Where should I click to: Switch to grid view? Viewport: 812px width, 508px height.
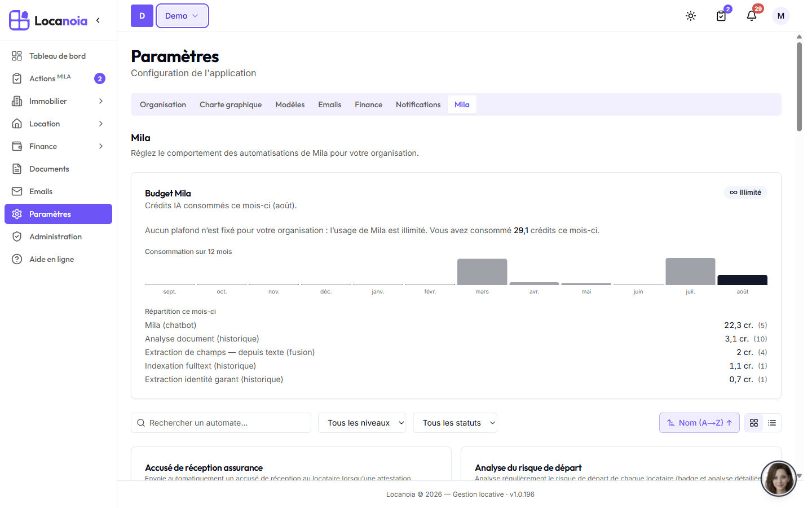(754, 423)
